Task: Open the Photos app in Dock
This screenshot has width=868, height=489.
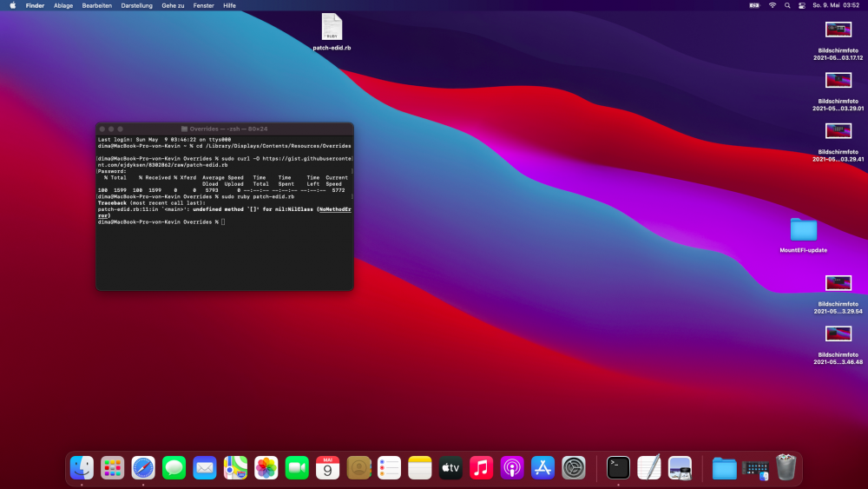Action: click(x=266, y=468)
